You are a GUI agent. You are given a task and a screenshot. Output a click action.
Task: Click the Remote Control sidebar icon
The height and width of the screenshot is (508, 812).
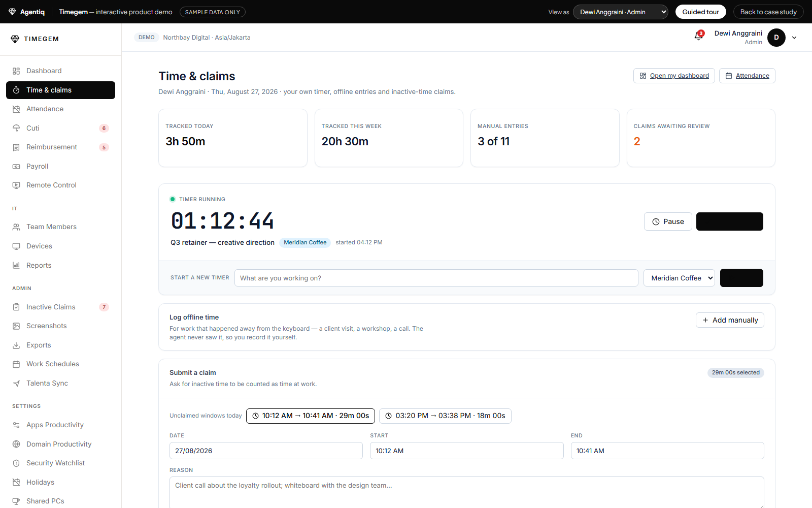(16, 185)
